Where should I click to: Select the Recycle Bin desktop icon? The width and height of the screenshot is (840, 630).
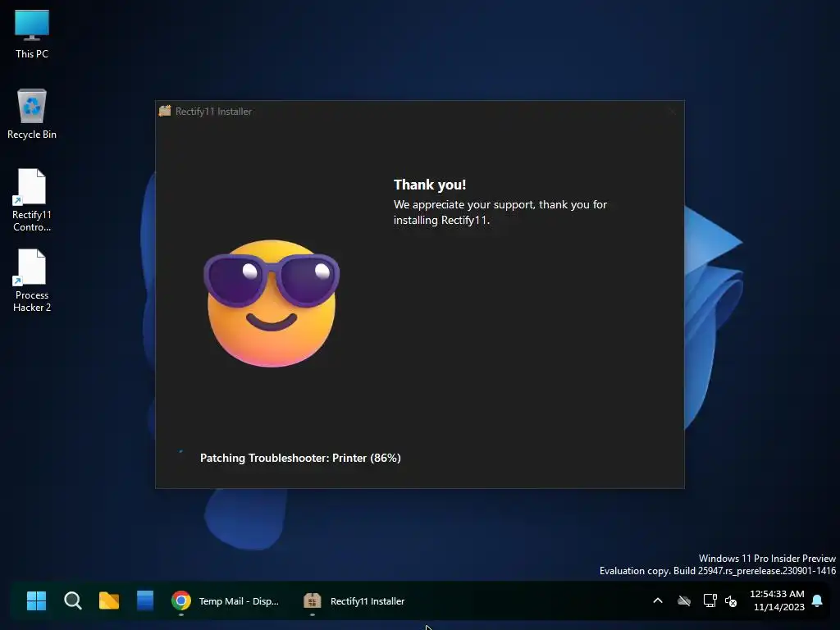coord(32,114)
